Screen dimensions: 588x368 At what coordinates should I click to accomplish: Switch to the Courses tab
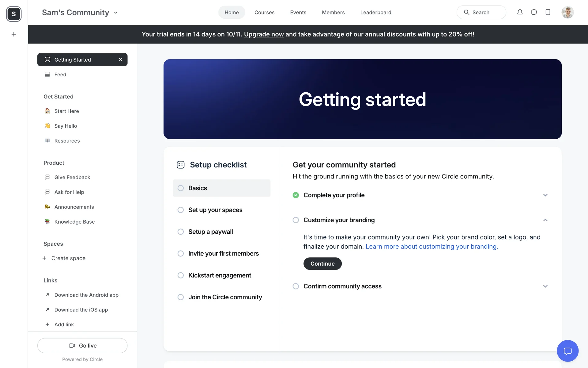[x=264, y=12]
